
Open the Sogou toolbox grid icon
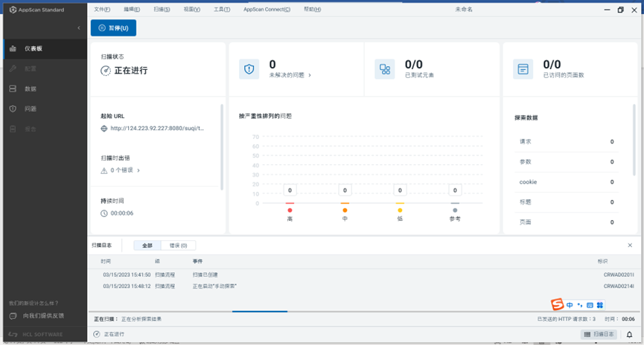tap(599, 305)
